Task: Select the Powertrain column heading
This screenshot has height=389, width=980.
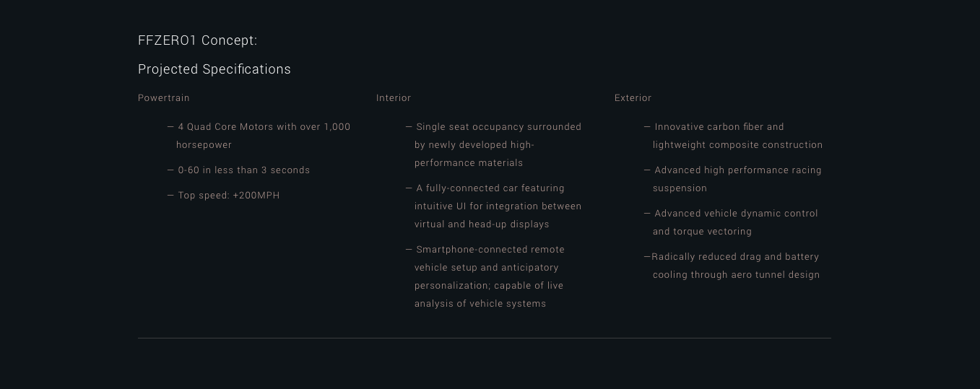Action: [164, 98]
